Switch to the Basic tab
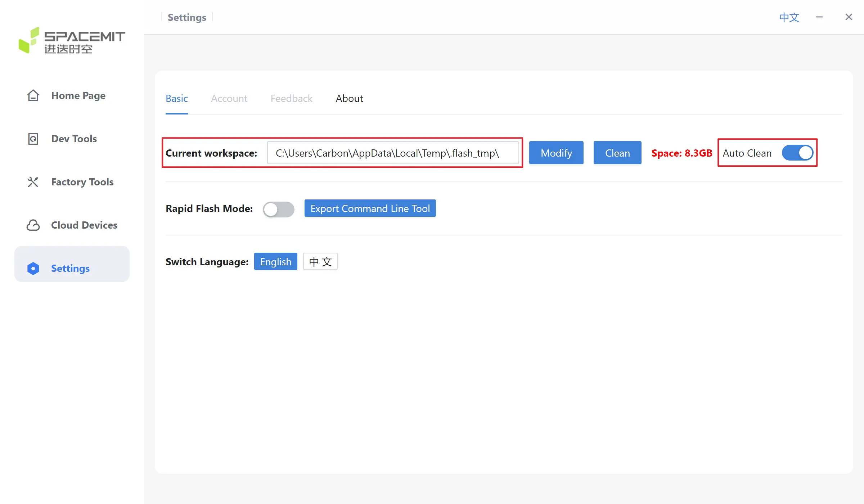 176,98
